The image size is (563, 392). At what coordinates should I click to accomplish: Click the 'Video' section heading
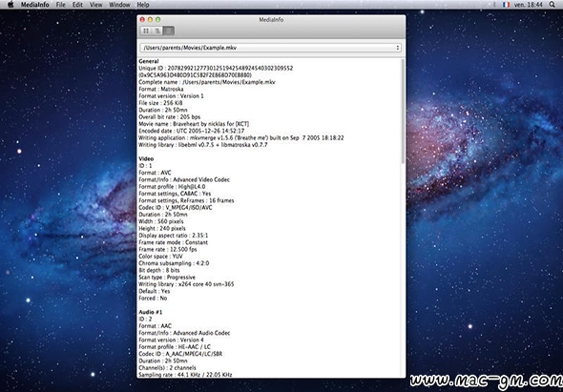click(146, 158)
